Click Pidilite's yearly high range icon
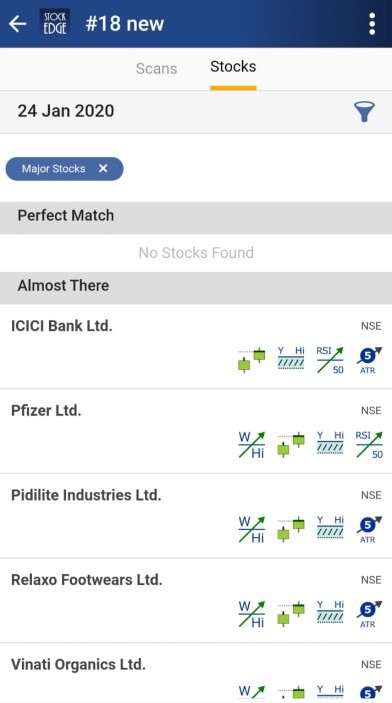 tap(330, 527)
